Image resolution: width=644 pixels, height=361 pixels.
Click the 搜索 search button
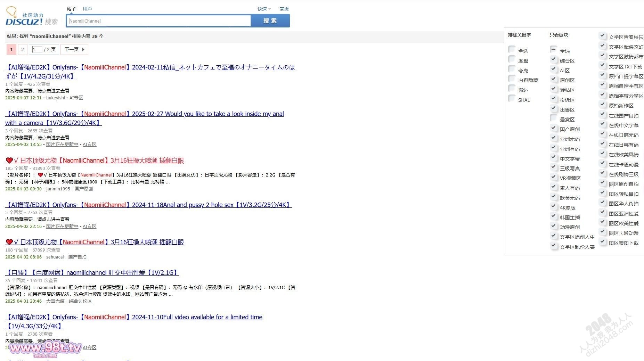coord(270,21)
